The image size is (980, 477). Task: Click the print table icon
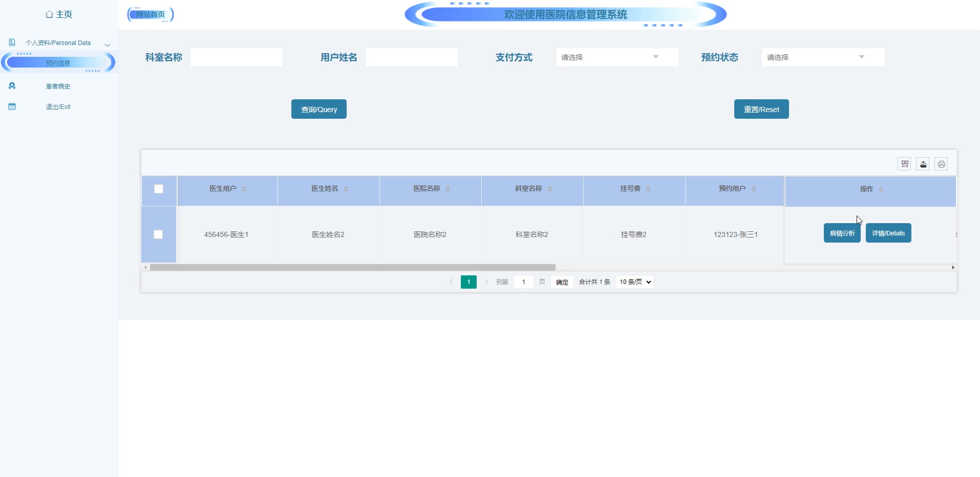tap(941, 164)
